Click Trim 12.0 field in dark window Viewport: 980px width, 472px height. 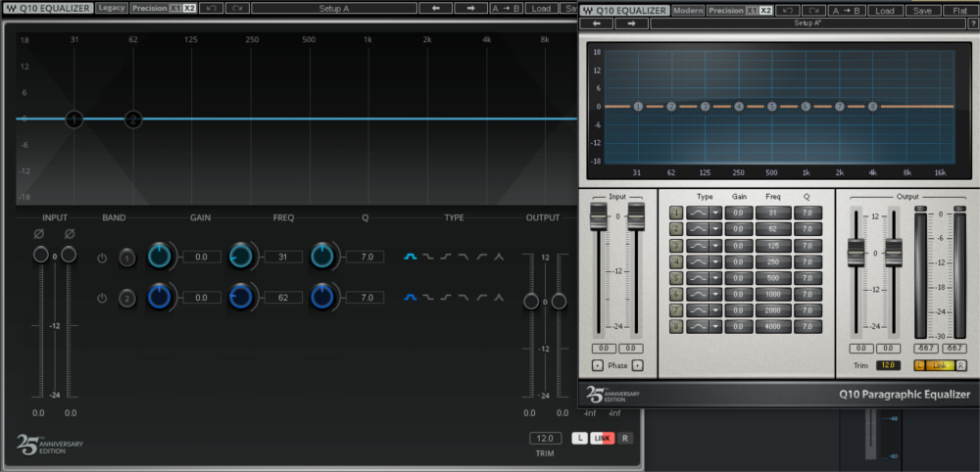point(545,439)
